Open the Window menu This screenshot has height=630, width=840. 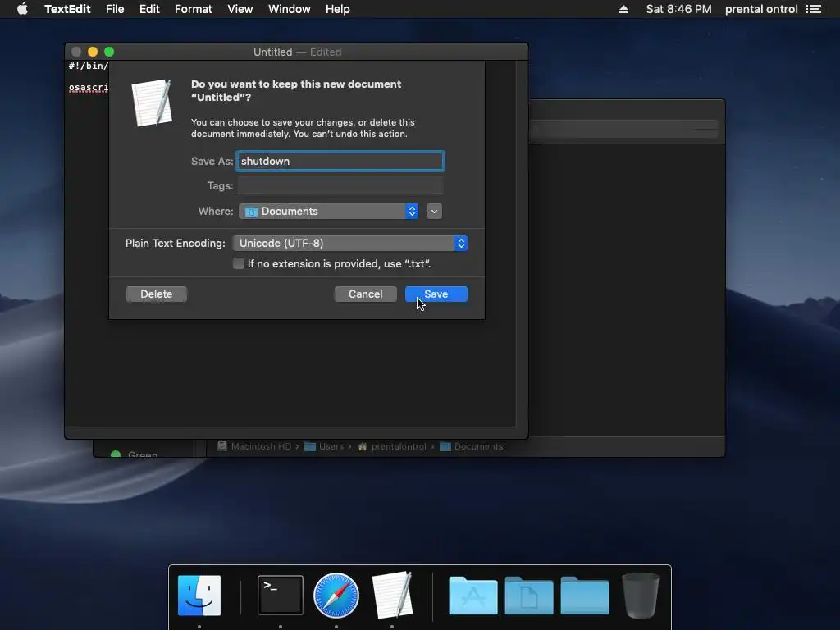click(x=290, y=9)
